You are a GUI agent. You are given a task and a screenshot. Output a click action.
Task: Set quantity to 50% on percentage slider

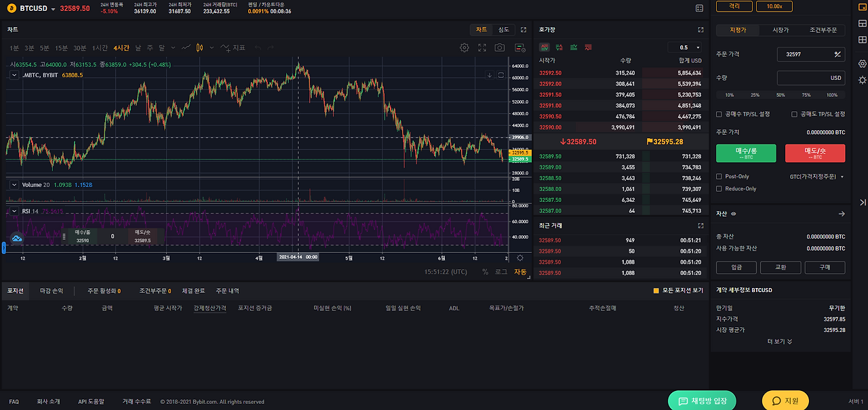coord(781,95)
